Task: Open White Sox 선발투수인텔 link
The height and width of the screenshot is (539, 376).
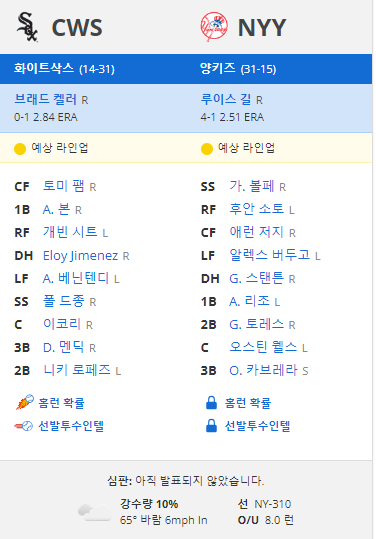Action: pos(71,426)
